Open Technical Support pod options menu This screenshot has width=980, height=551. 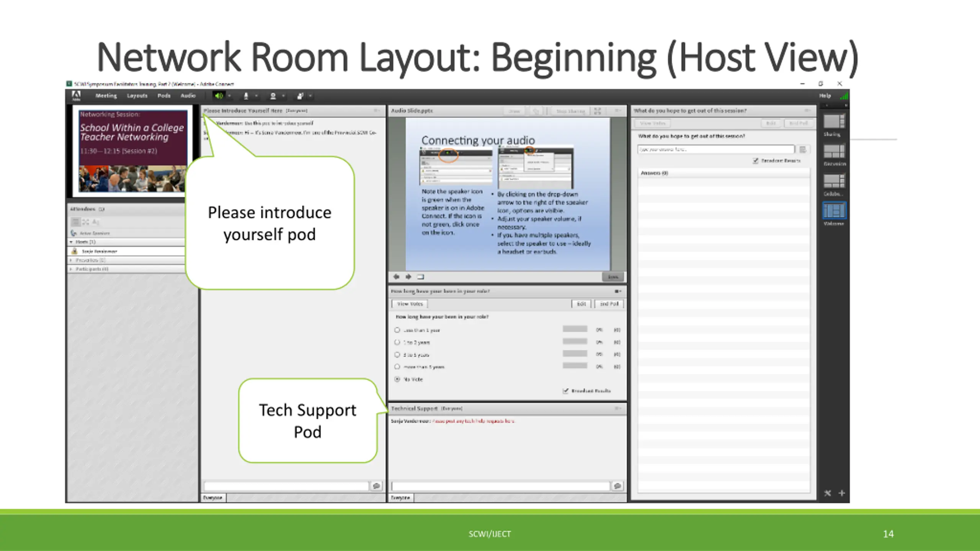coord(617,408)
